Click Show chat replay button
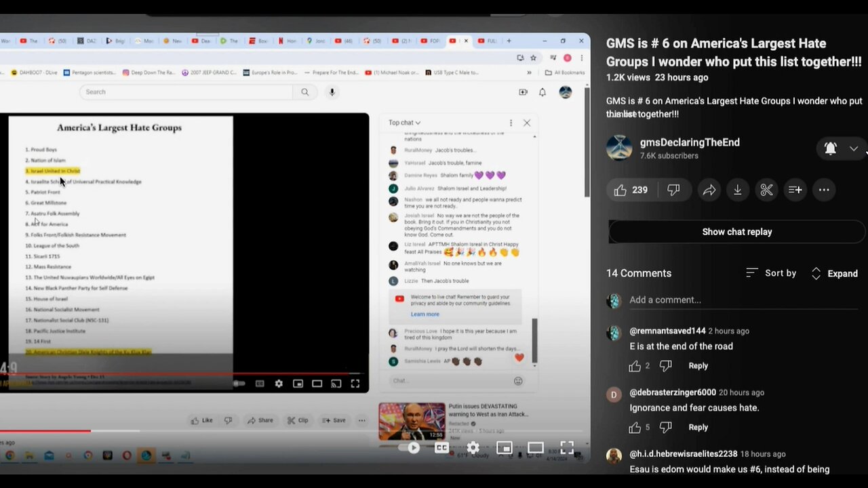This screenshot has width=868, height=488. point(737,232)
